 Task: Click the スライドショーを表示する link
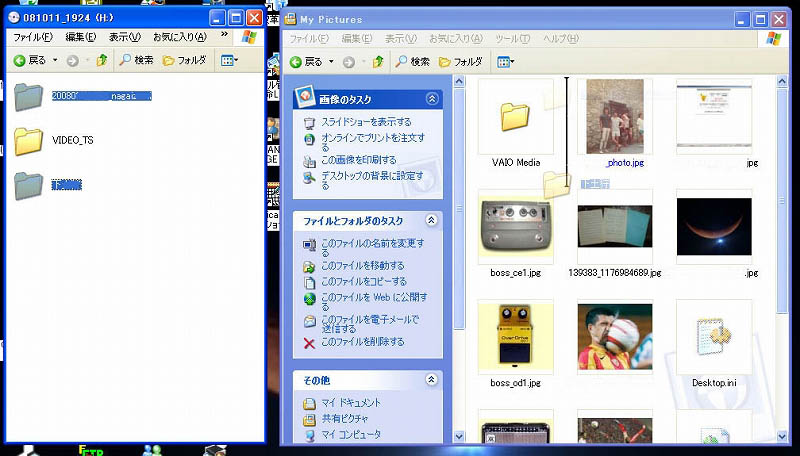coord(364,122)
